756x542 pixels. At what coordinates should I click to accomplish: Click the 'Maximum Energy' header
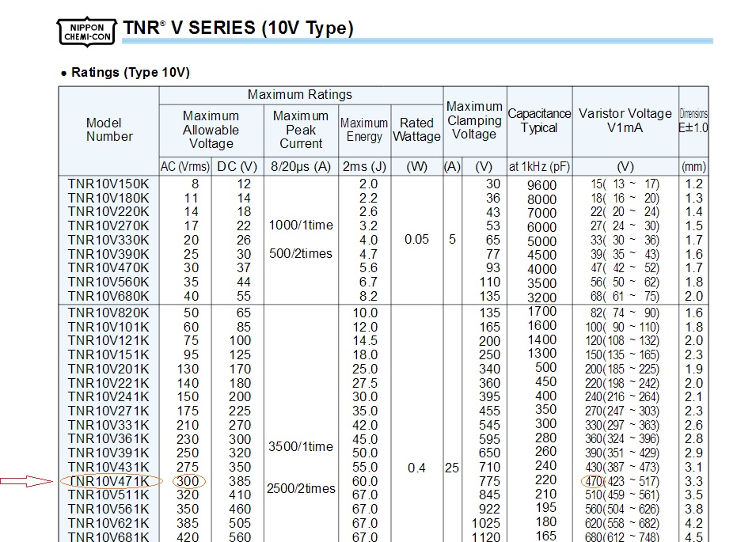click(x=364, y=130)
